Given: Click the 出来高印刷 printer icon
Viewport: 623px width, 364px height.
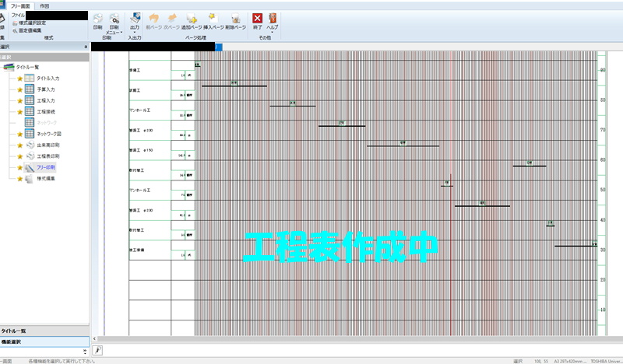Looking at the screenshot, I should (x=29, y=145).
